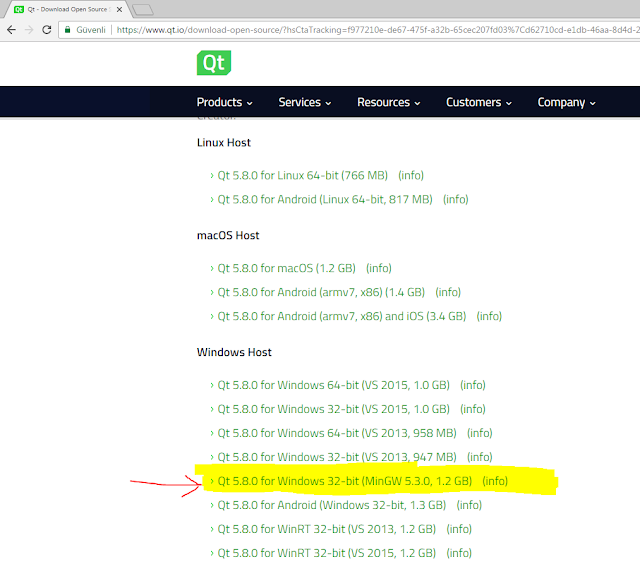Reload the page with refresh icon
Screen dimensions: 640x569
tap(47, 30)
